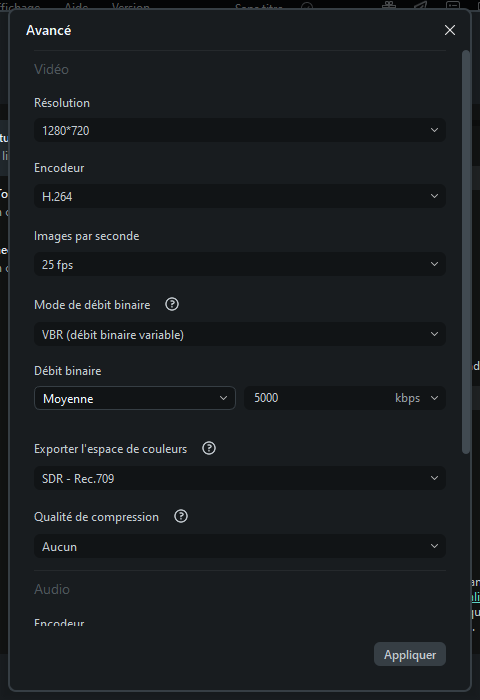Screen dimensions: 480x700
Task: Click the help icon beside Mode de débit binaire
Action: 172,304
